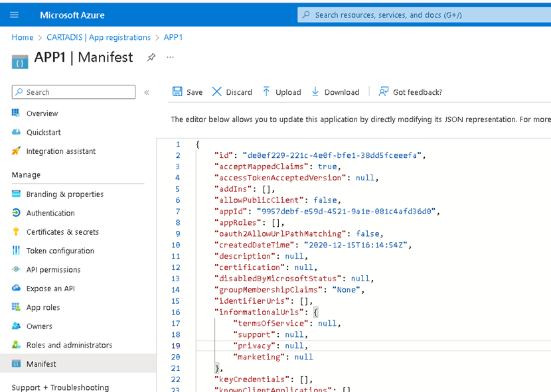
Task: Click the Discard button label
Action: [239, 92]
